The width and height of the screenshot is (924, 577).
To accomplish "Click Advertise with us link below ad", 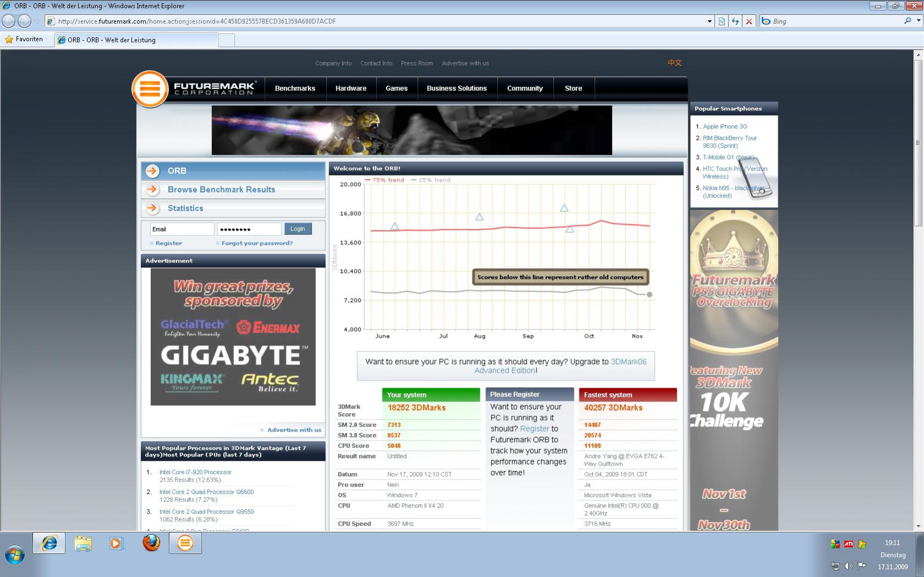I will [294, 430].
